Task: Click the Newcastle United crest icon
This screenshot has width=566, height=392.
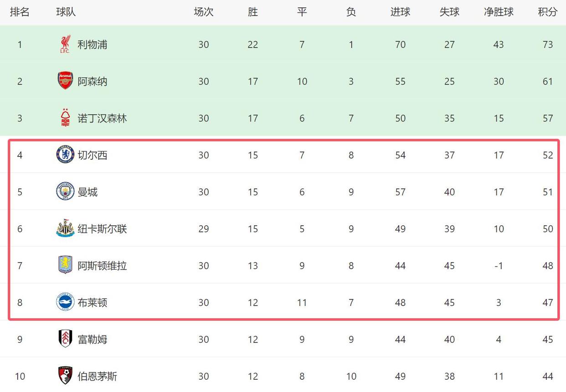Action: [x=65, y=229]
